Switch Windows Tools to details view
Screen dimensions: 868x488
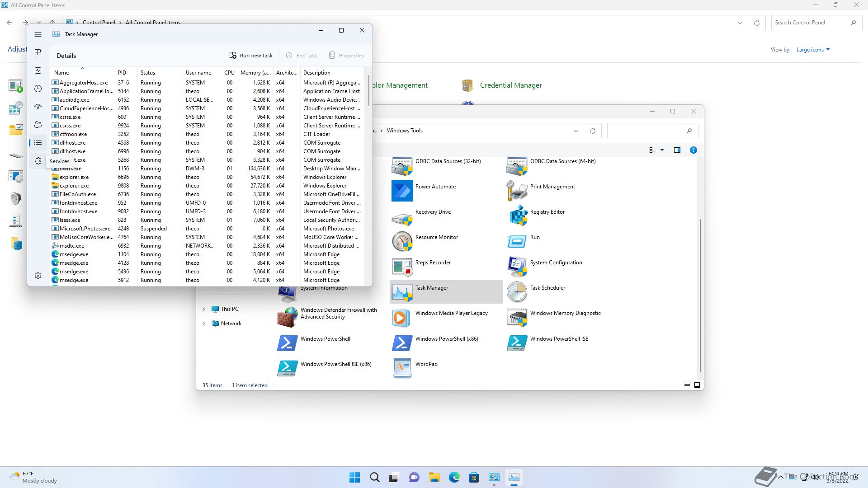[x=687, y=385]
